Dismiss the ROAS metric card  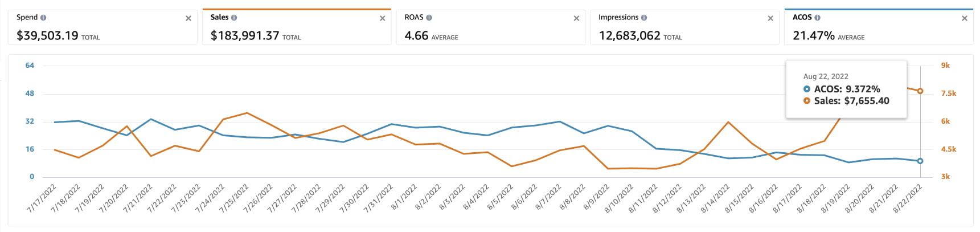(x=576, y=18)
